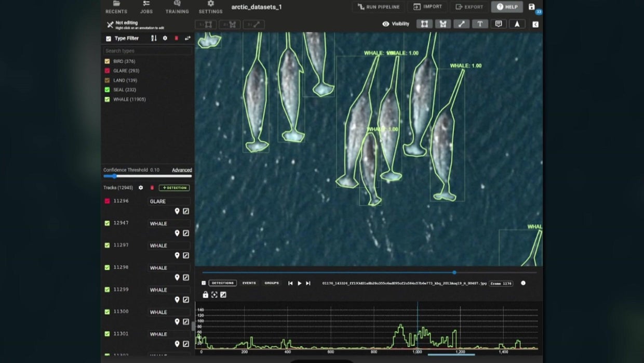Screen dimensions: 644x363
Task: Click the lock icon below the playback bar
Action: pyautogui.click(x=206, y=294)
